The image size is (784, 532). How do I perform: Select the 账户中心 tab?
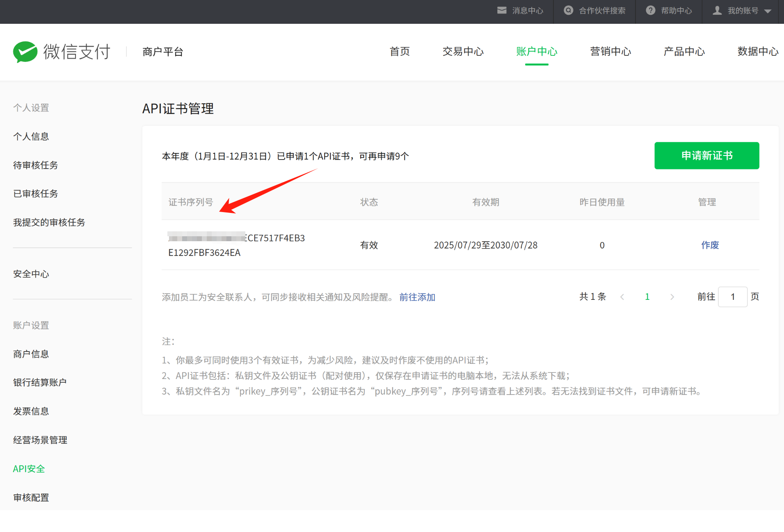537,52
